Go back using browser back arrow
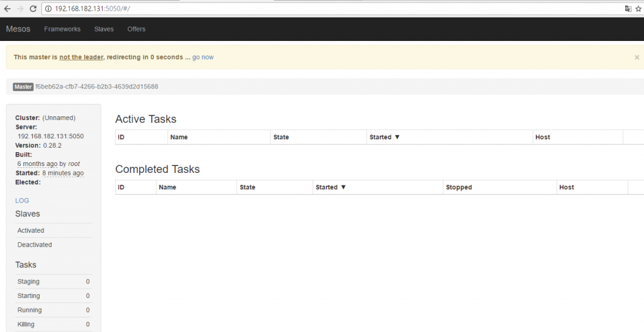 coord(7,9)
